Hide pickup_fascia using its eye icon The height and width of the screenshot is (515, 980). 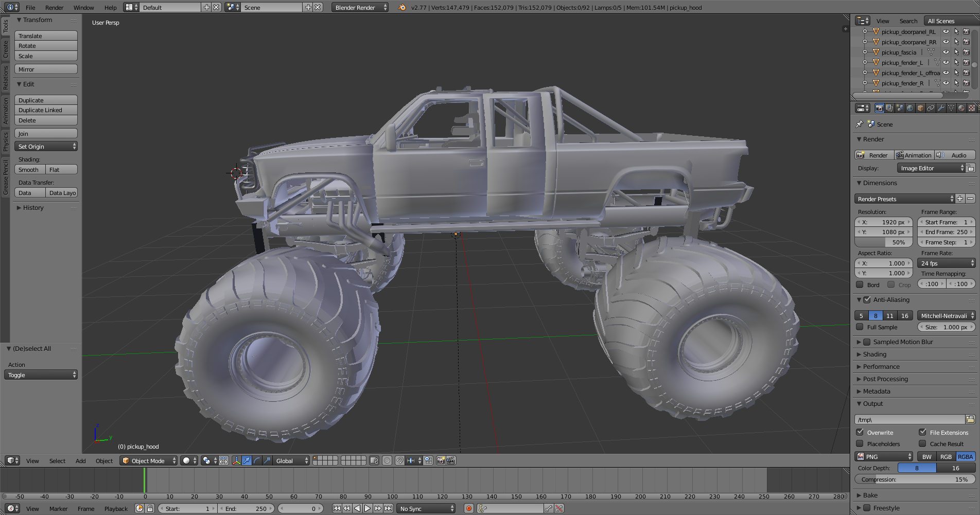click(x=946, y=52)
